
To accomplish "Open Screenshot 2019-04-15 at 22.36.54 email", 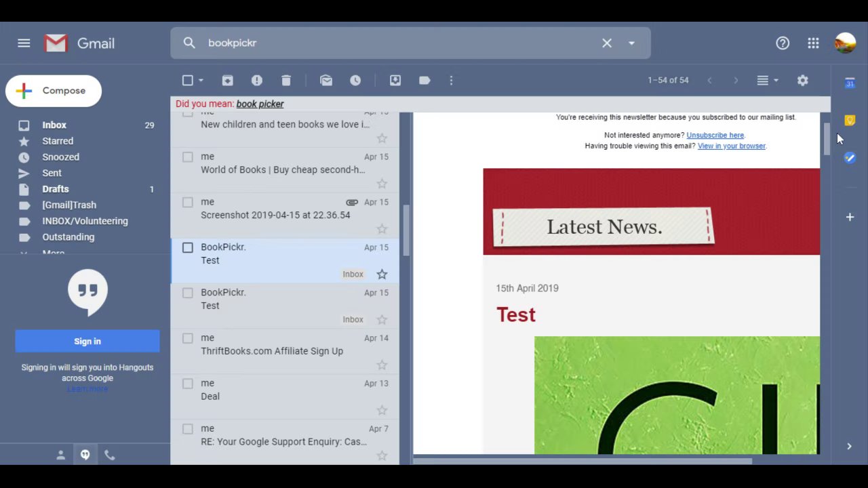I will pyautogui.click(x=285, y=215).
